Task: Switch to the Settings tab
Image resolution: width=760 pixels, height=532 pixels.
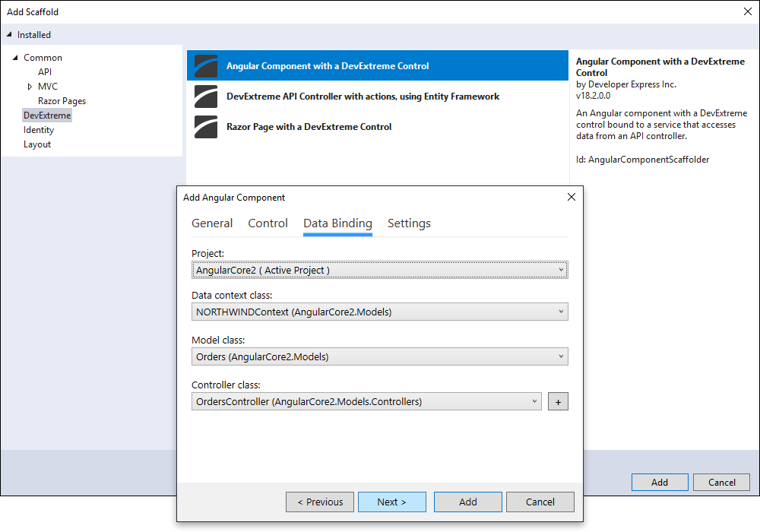Action: (x=409, y=223)
